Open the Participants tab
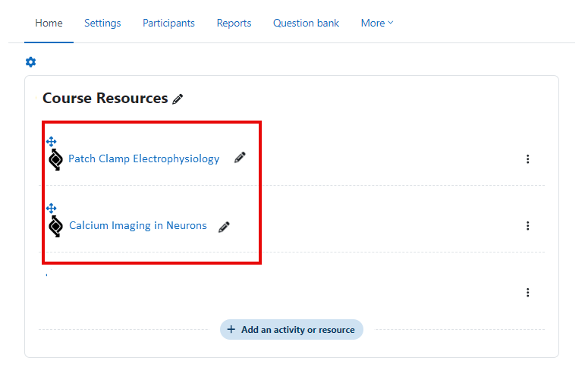This screenshot has height=367, width=588. 168,23
